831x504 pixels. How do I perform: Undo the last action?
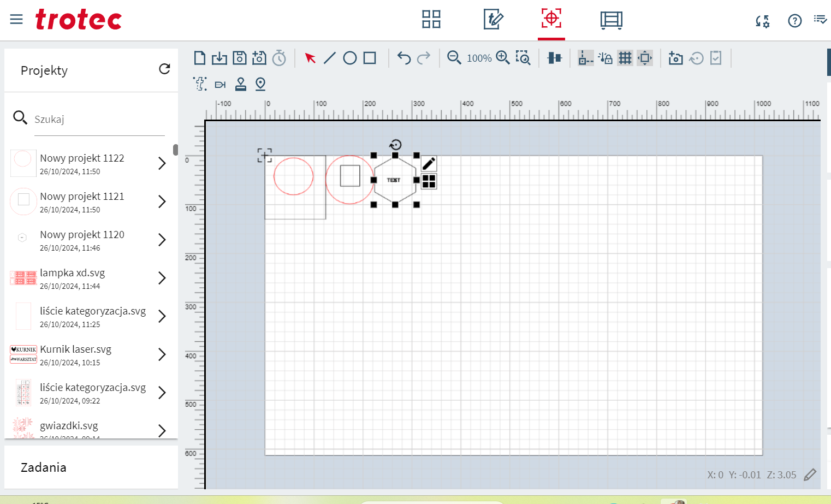click(404, 58)
